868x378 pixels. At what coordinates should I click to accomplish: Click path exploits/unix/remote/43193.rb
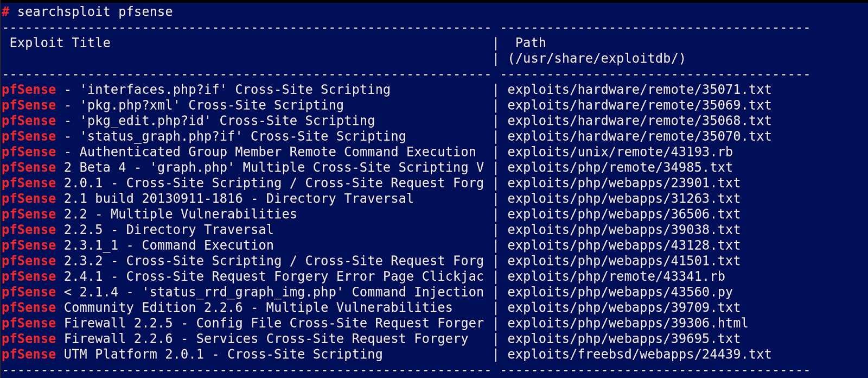click(x=620, y=152)
